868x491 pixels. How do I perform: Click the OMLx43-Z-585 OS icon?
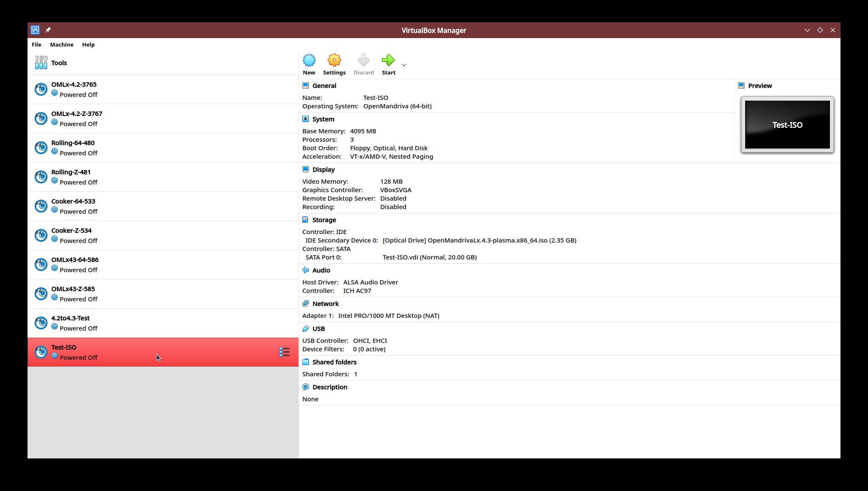41,294
